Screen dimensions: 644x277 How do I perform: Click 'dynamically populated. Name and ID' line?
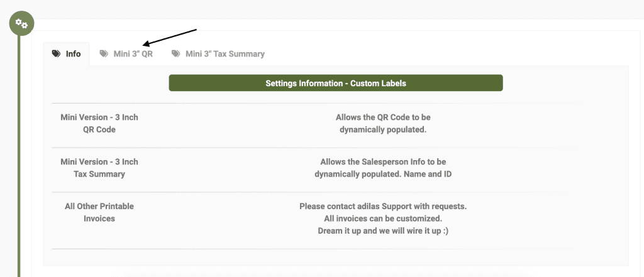(383, 174)
